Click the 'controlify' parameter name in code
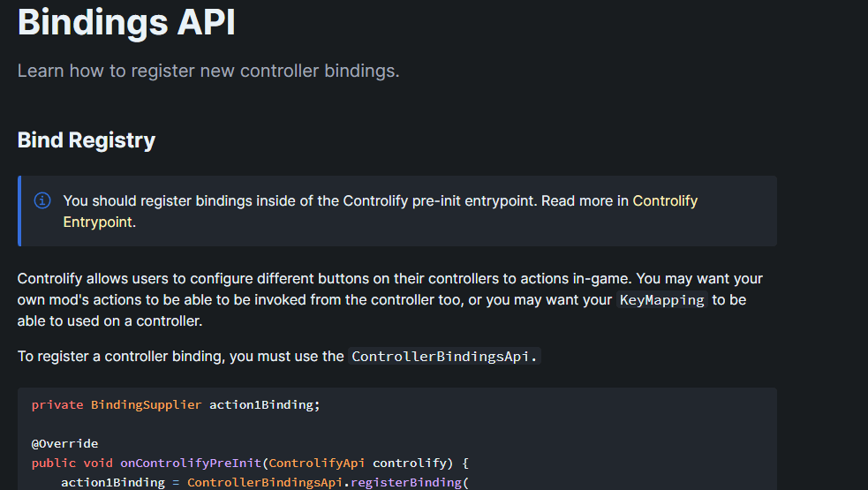This screenshot has height=490, width=868. pyautogui.click(x=410, y=463)
